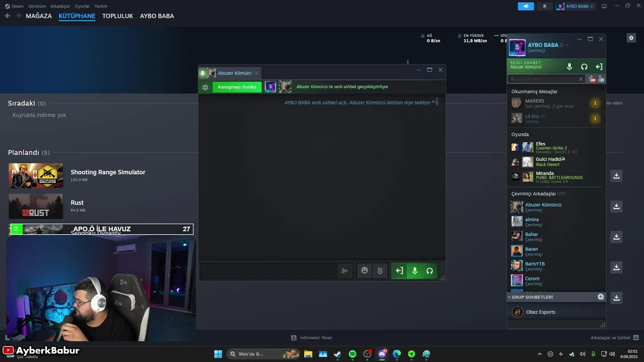Screen dimensions: 644x362
Task: Open the emoji picker in chat
Action: (365, 270)
